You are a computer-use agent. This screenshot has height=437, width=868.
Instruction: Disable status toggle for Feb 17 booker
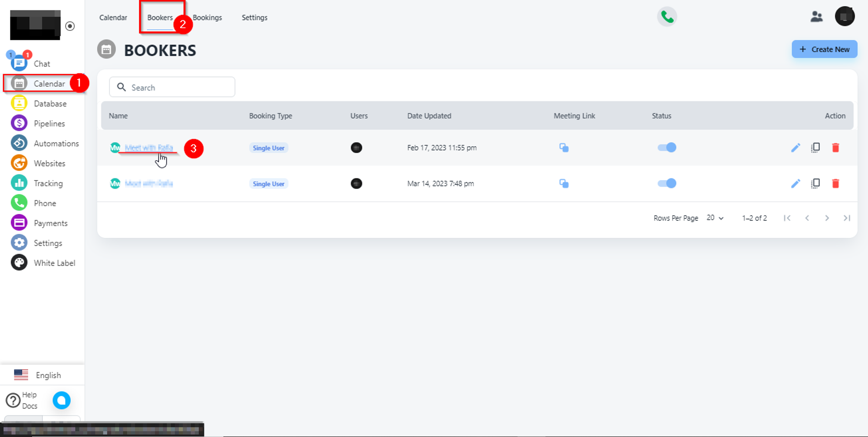[667, 148]
